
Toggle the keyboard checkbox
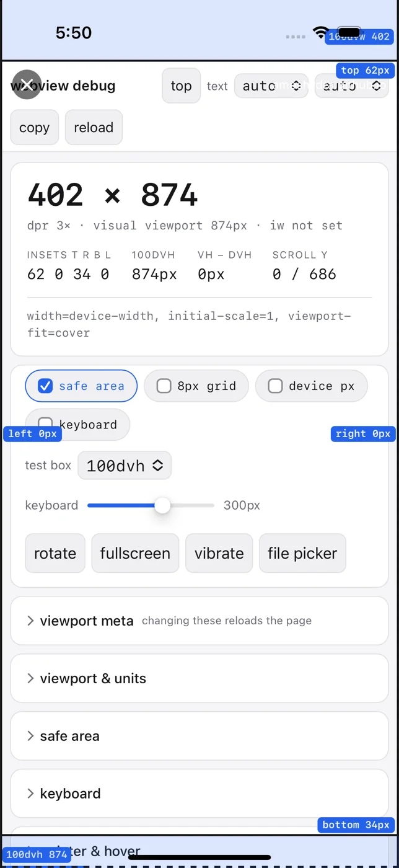45,424
